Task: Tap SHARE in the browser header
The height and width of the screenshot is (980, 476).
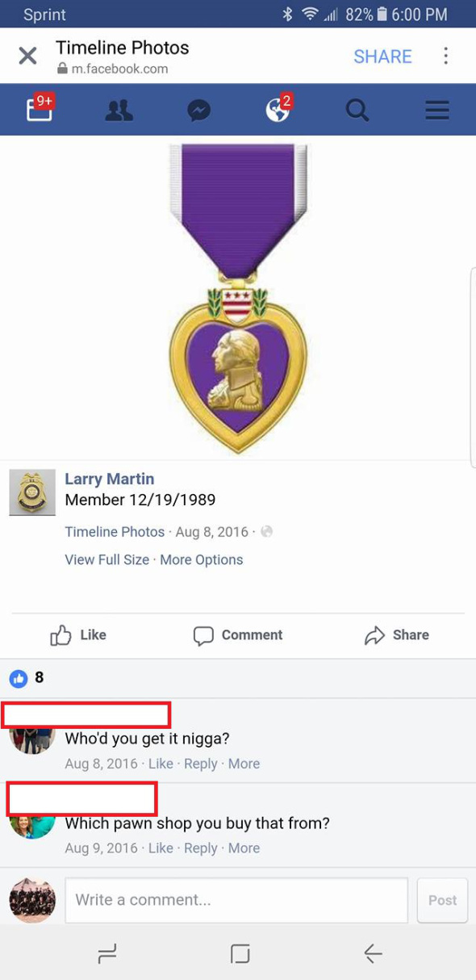Action: pyautogui.click(x=382, y=57)
